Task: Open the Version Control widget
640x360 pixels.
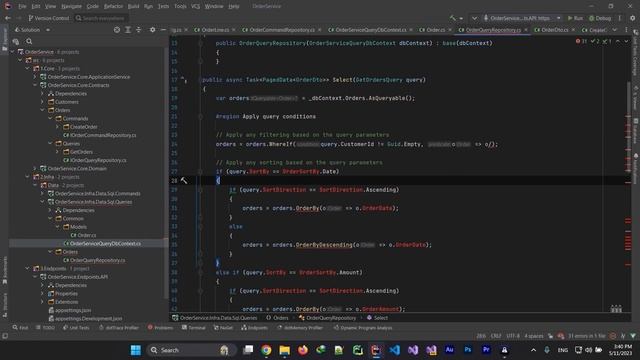Action: point(49,18)
